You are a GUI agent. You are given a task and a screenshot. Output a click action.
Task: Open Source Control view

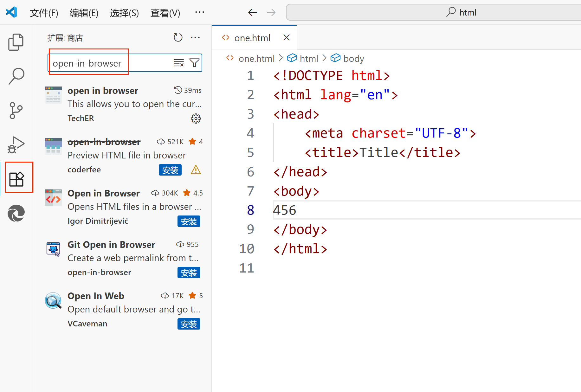tap(16, 110)
